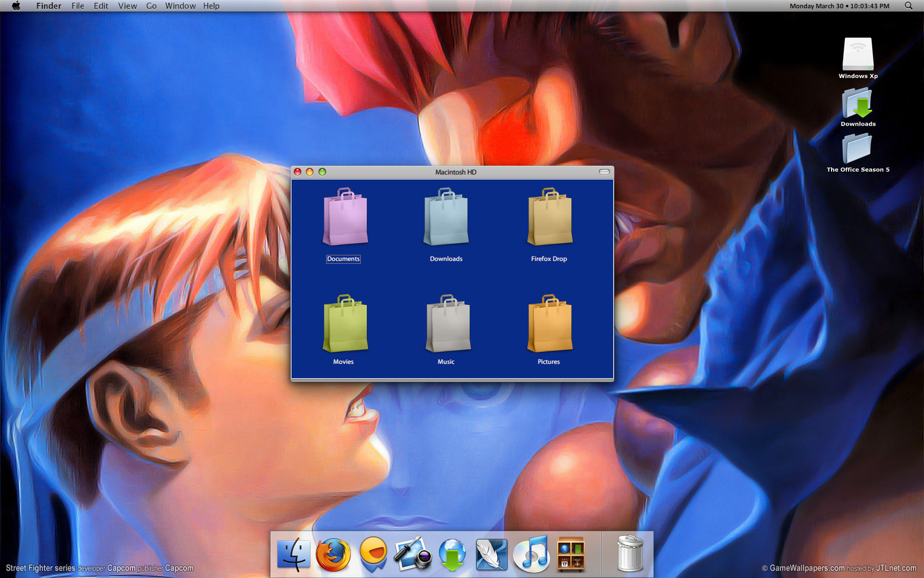Open Spotlight search magnifier
The width and height of the screenshot is (924, 578).
point(909,6)
